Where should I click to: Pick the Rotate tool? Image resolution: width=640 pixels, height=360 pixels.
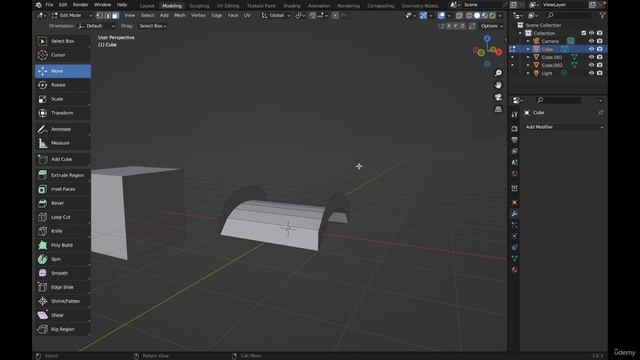point(63,85)
